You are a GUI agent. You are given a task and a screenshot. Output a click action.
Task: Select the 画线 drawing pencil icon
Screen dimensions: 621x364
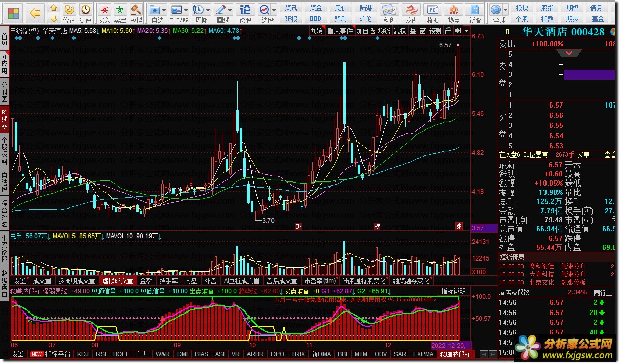[220, 10]
